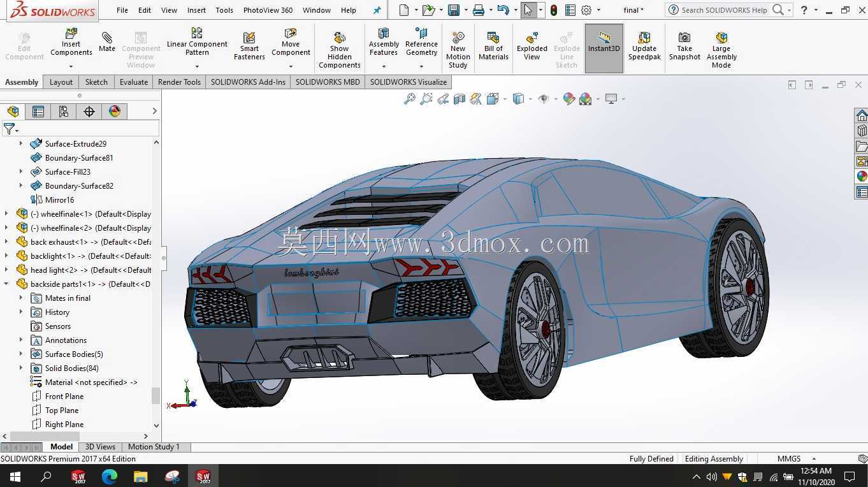The image size is (868, 487).
Task: Expand the Surface-Extrude29 feature
Action: (21, 144)
